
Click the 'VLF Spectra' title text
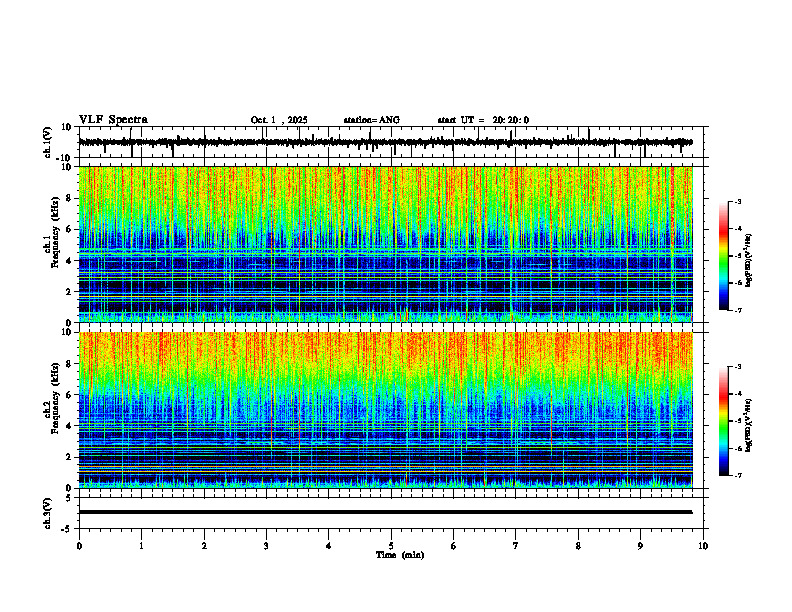113,120
